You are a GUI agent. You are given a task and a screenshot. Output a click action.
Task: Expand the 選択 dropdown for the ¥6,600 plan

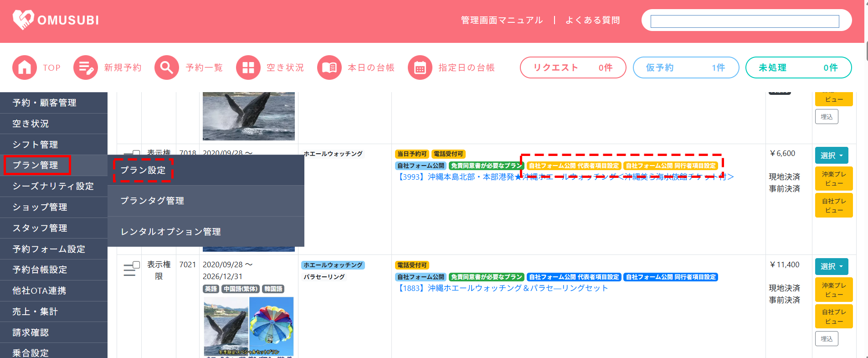point(832,156)
